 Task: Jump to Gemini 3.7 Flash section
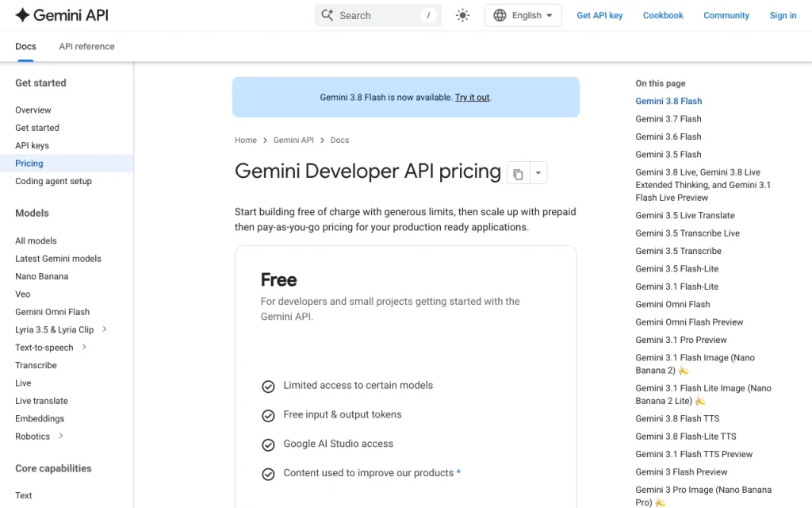pos(668,119)
